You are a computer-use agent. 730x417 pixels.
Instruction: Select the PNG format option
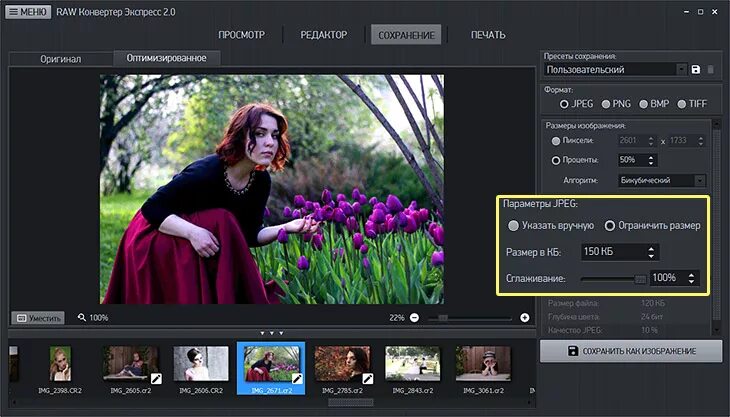coord(616,104)
